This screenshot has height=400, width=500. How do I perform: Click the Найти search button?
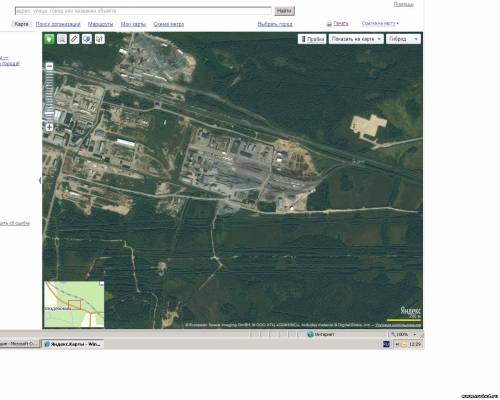click(284, 11)
